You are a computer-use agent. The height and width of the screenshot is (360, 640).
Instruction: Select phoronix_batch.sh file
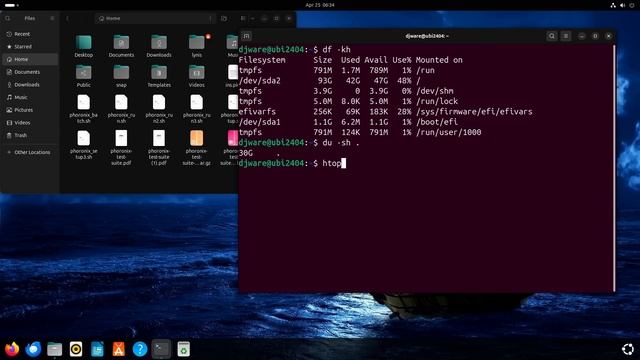point(84,109)
